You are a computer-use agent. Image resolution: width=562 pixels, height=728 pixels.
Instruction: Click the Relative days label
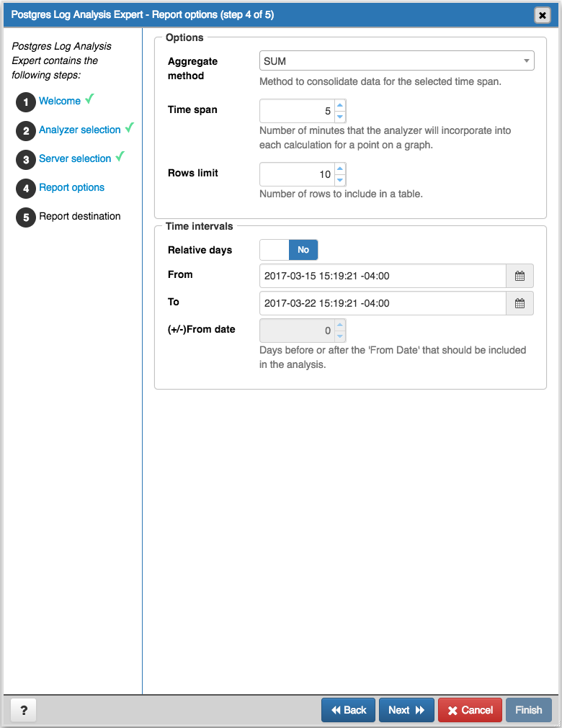[x=200, y=250]
